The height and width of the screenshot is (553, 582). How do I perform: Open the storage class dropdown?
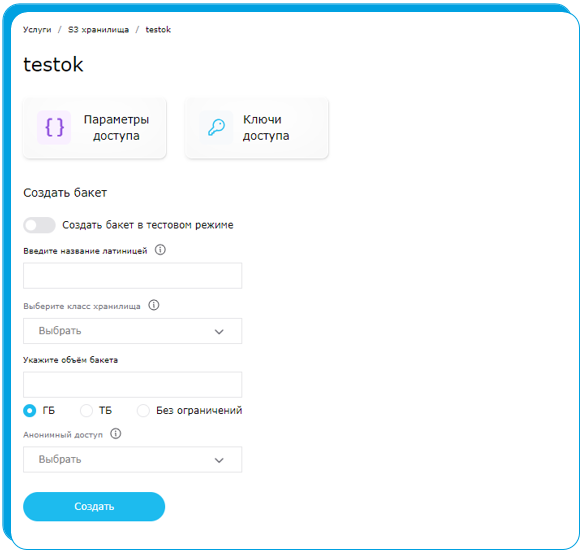133,331
